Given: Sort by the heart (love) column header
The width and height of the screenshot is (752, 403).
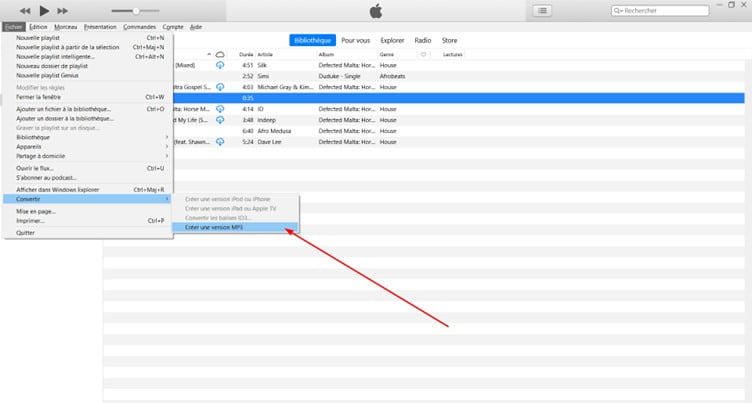Looking at the screenshot, I should (x=423, y=55).
